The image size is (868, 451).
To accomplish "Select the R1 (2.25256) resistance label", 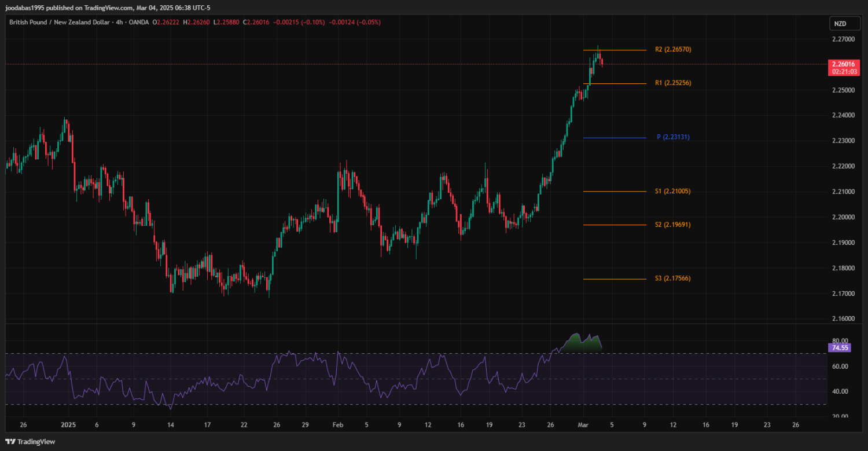I will pyautogui.click(x=672, y=83).
